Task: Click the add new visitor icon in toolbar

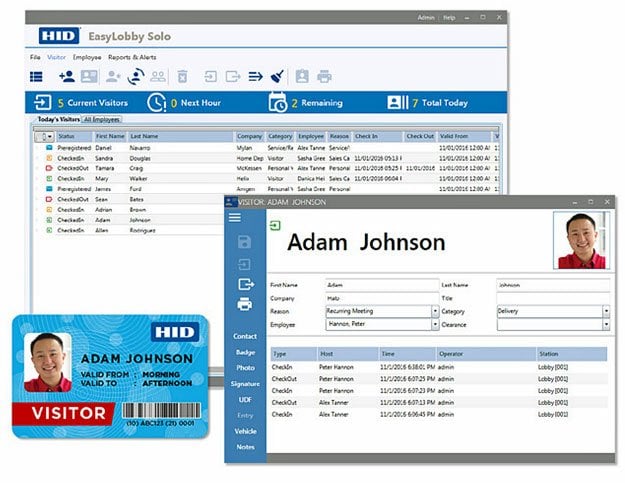Action: coord(67,76)
